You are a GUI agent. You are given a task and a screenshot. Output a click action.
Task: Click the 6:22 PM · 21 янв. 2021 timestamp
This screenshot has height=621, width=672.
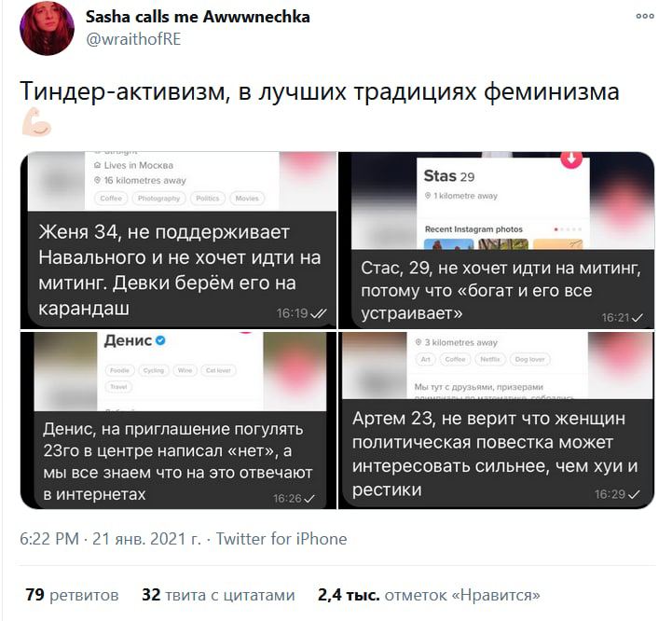click(110, 539)
